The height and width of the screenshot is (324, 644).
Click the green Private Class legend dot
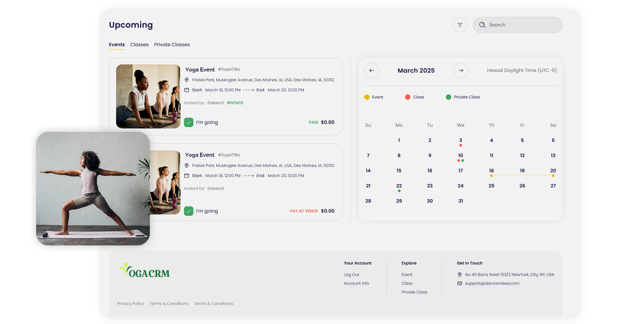click(448, 97)
